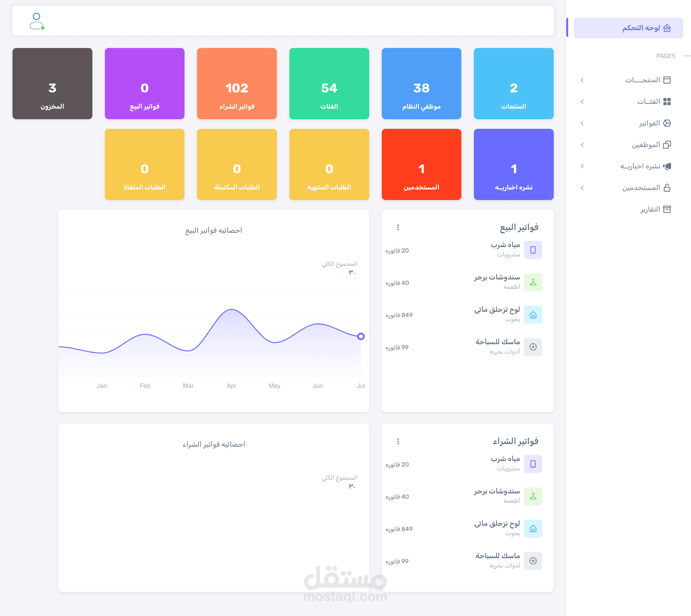The height and width of the screenshot is (616, 691).
Task: Click the home icon beside لوحه التحكم
Action: (667, 28)
